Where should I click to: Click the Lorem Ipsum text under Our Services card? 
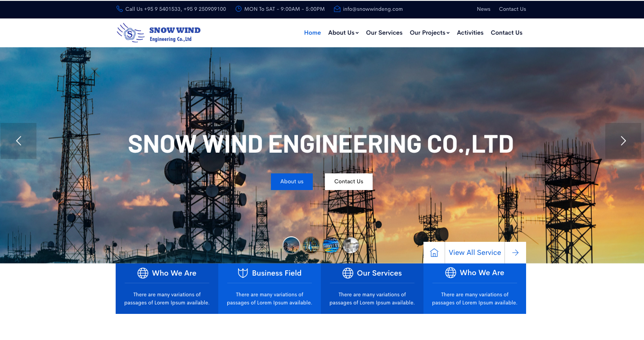click(x=372, y=299)
